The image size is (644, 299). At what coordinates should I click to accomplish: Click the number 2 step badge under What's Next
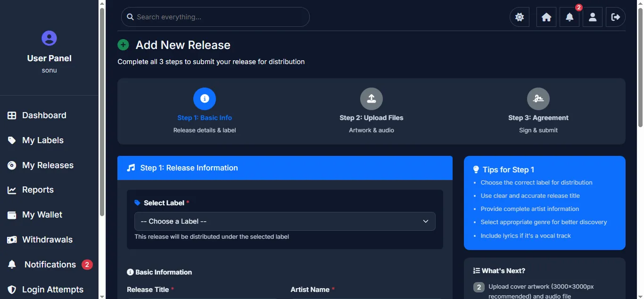click(x=479, y=287)
